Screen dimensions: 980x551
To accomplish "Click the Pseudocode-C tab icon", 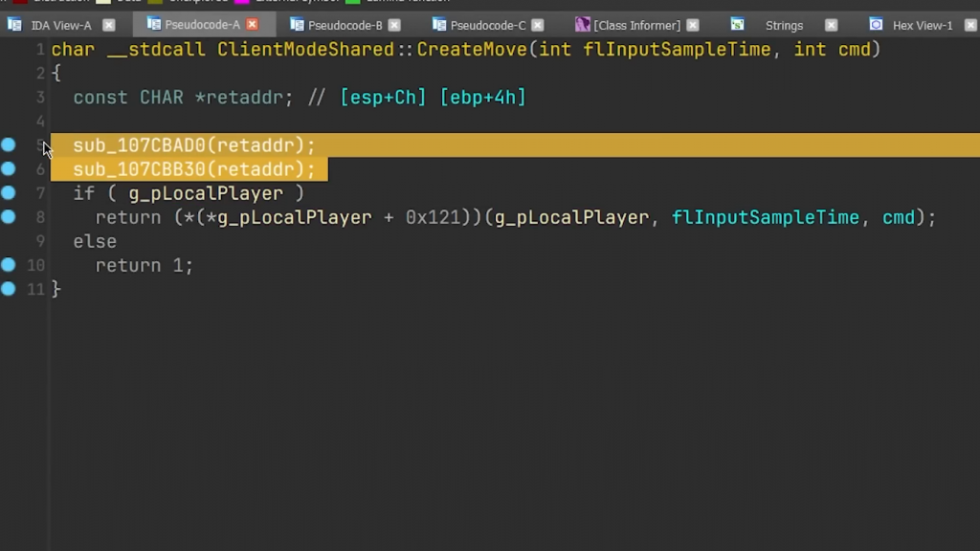I will [439, 24].
